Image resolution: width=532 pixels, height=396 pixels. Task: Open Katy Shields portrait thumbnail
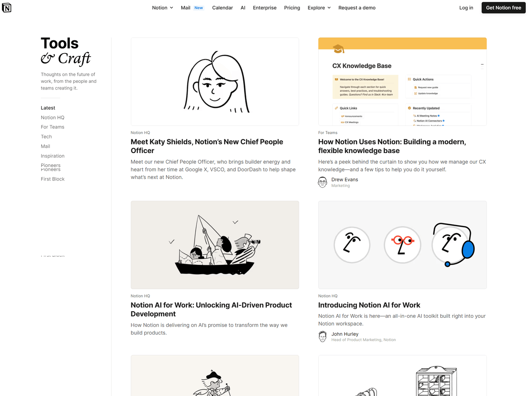click(x=215, y=82)
